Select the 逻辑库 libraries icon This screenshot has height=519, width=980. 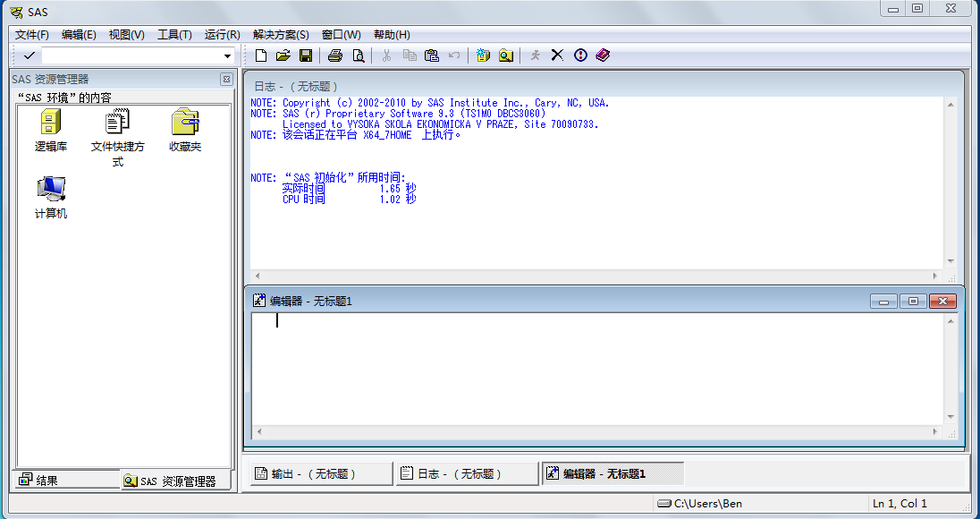pos(51,131)
